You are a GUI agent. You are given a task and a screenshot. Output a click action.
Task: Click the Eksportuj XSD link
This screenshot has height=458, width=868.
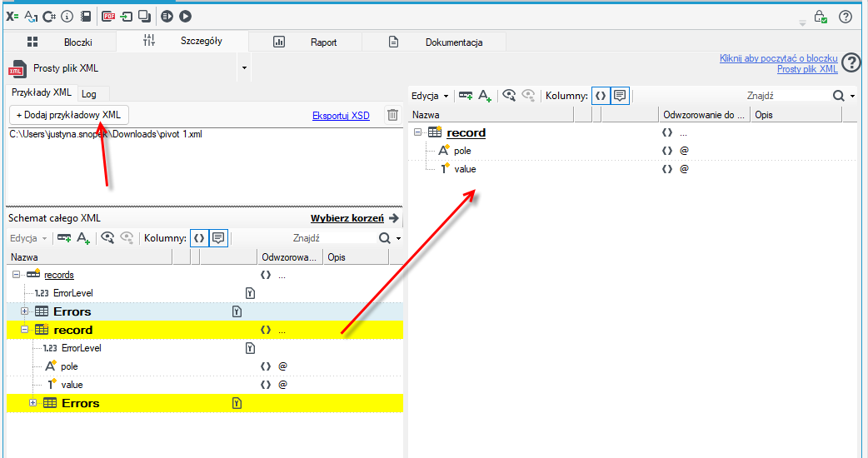[x=341, y=116]
